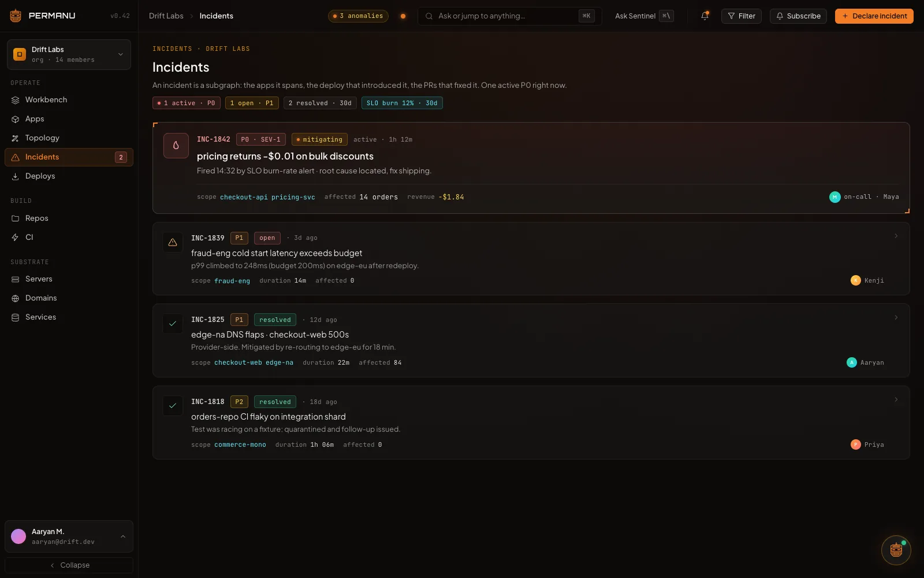Screen dimensions: 924x578
Task: Expand the Drift Labs org switcher
Action: click(x=69, y=54)
